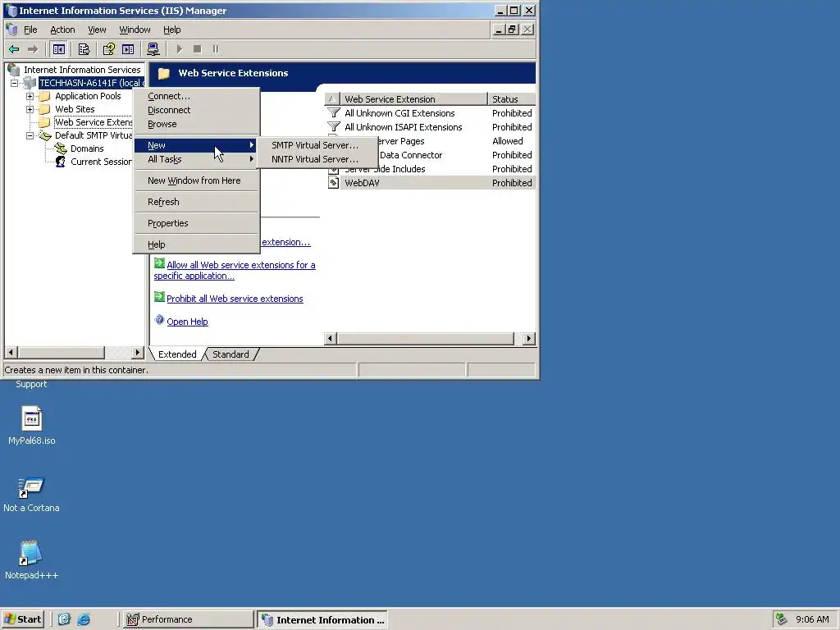Open the Window menu

point(135,30)
